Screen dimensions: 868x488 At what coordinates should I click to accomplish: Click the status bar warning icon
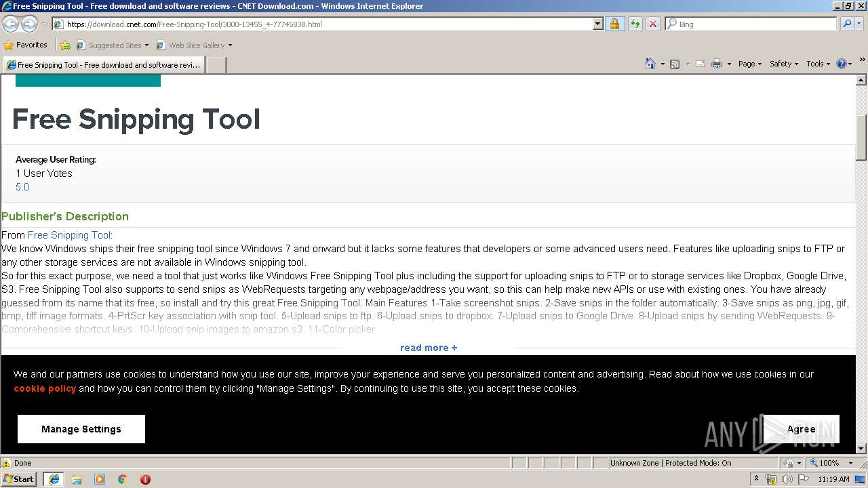[x=7, y=463]
